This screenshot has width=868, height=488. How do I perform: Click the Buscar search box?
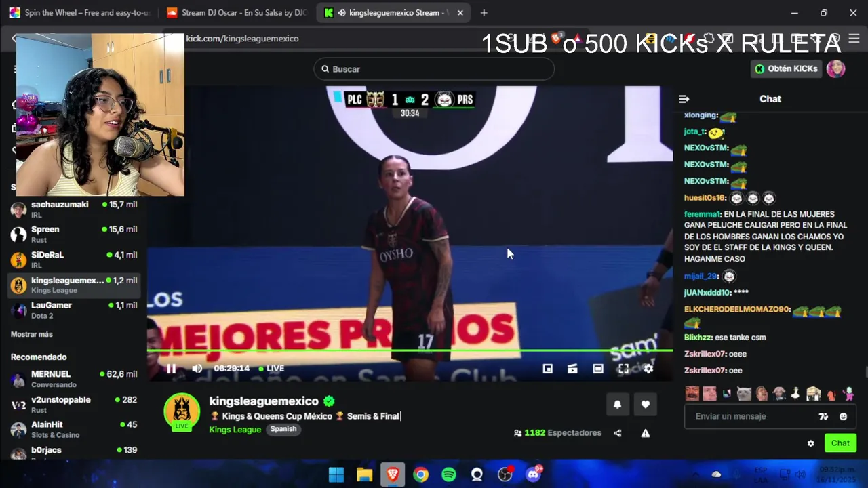(x=434, y=69)
